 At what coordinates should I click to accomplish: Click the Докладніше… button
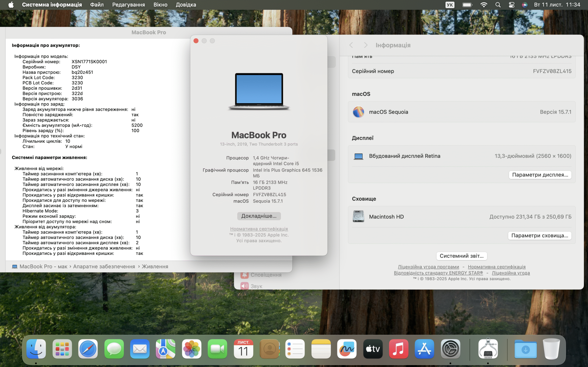point(259,216)
